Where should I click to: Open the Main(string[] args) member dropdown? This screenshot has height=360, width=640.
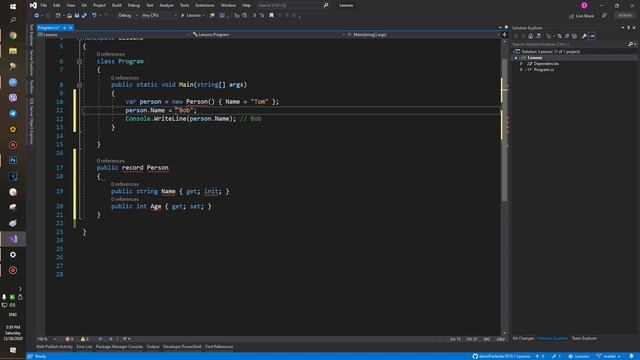[x=422, y=35]
